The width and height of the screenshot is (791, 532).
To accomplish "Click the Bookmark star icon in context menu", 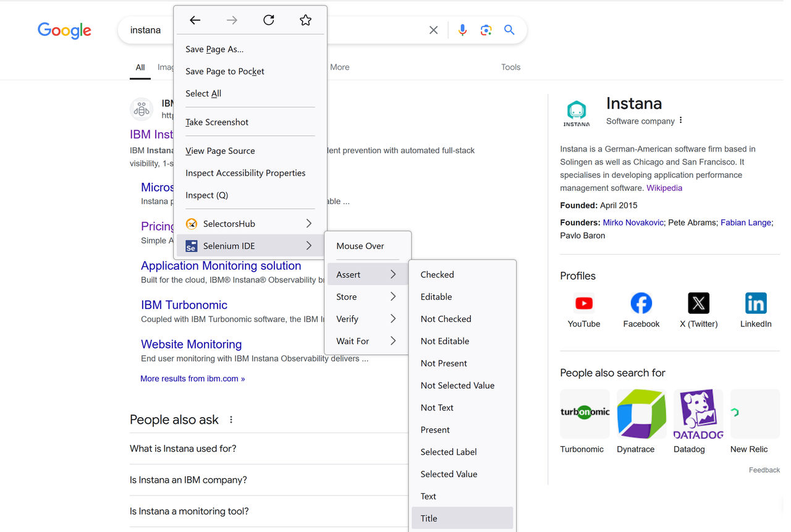I will tap(305, 20).
